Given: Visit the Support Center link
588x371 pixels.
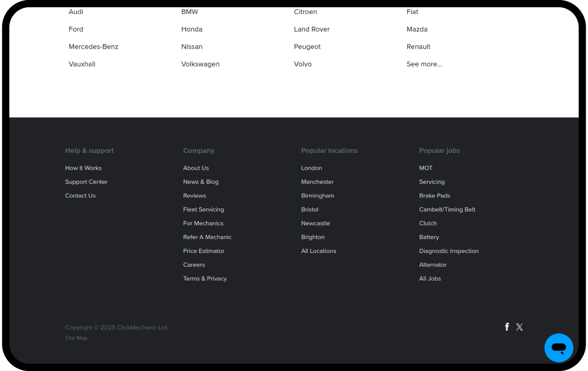Looking at the screenshot, I should [87, 182].
